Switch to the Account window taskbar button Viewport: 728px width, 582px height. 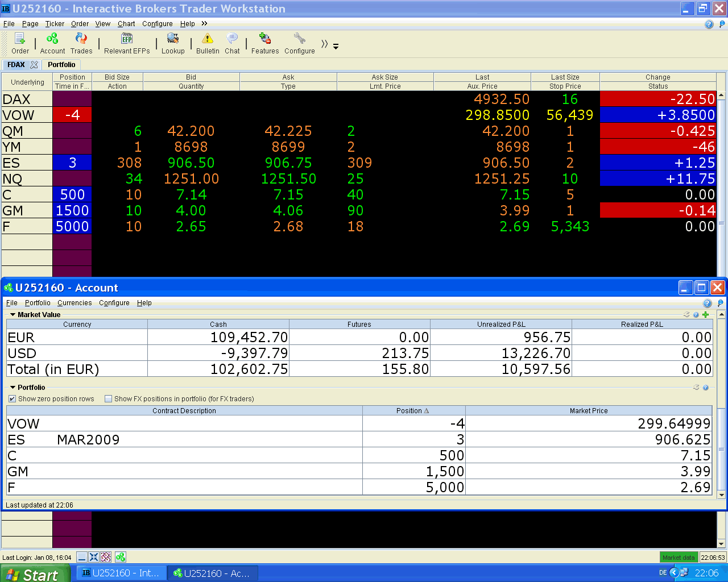tap(212, 573)
